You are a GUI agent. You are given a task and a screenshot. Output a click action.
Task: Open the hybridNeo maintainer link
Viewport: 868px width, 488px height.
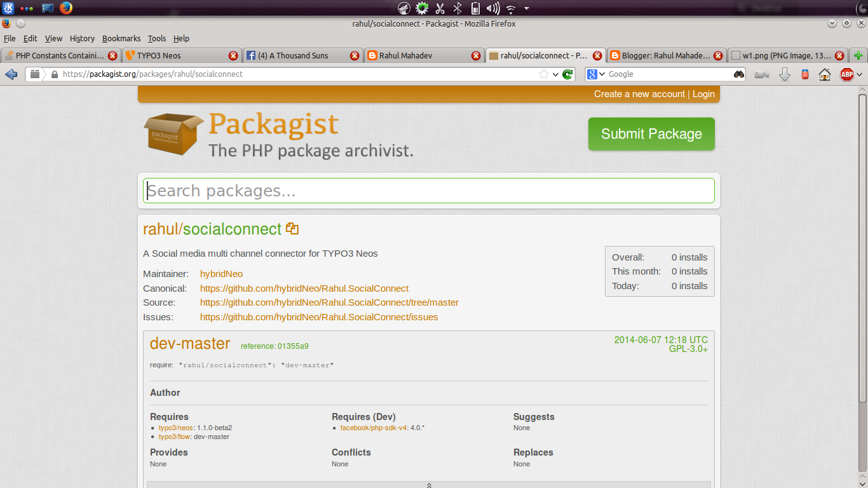(221, 274)
